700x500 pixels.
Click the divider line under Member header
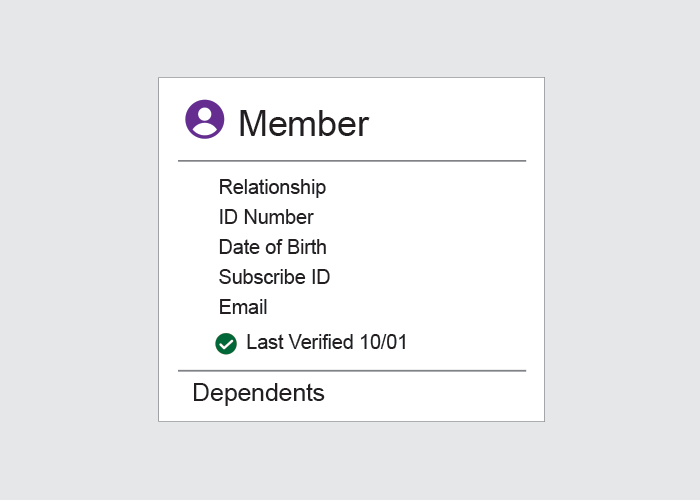pos(352,161)
